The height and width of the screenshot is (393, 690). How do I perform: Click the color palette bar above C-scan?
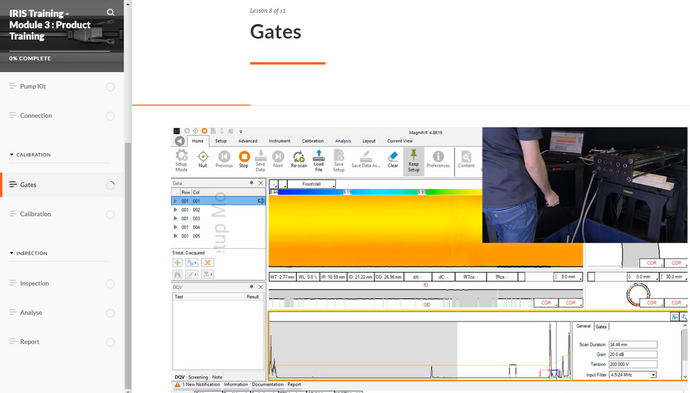click(375, 192)
